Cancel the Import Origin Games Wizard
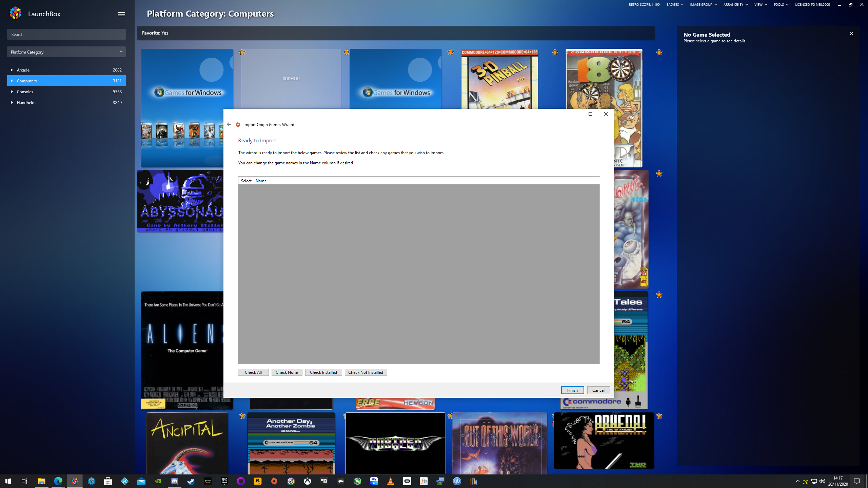This screenshot has width=868, height=488. point(598,390)
